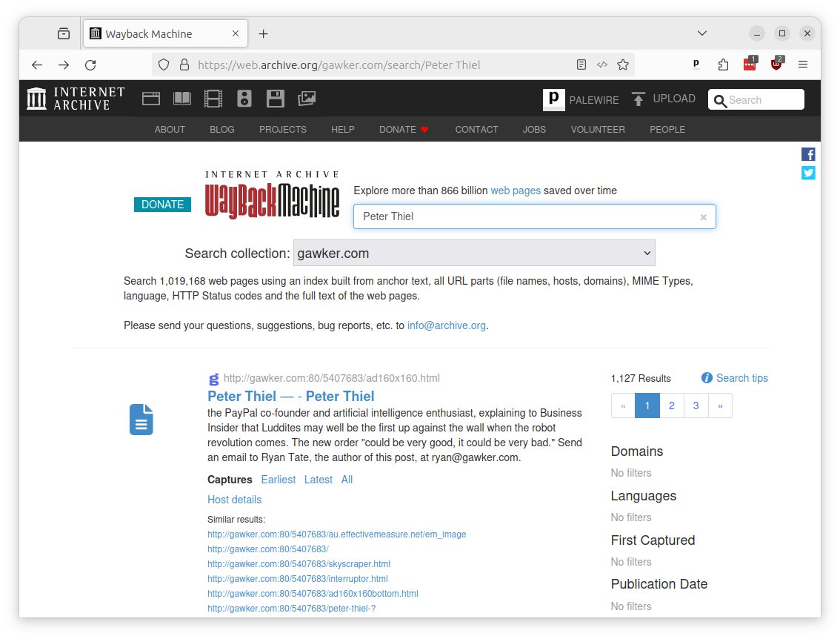Bookmark this page with star icon
This screenshot has width=840, height=639.
[x=622, y=65]
